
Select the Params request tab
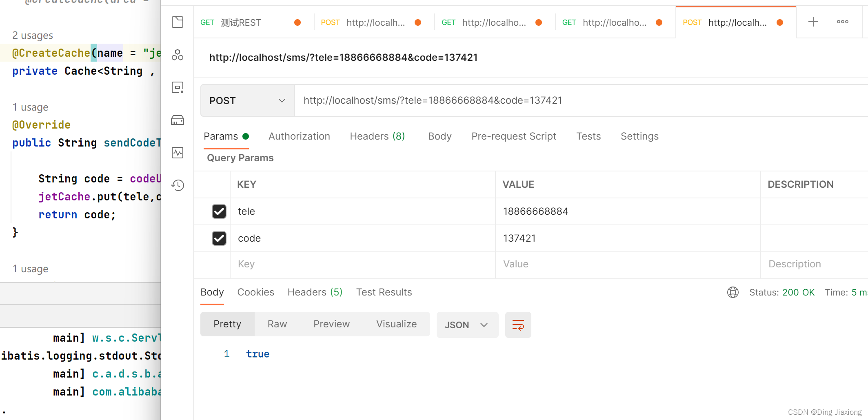pos(226,136)
